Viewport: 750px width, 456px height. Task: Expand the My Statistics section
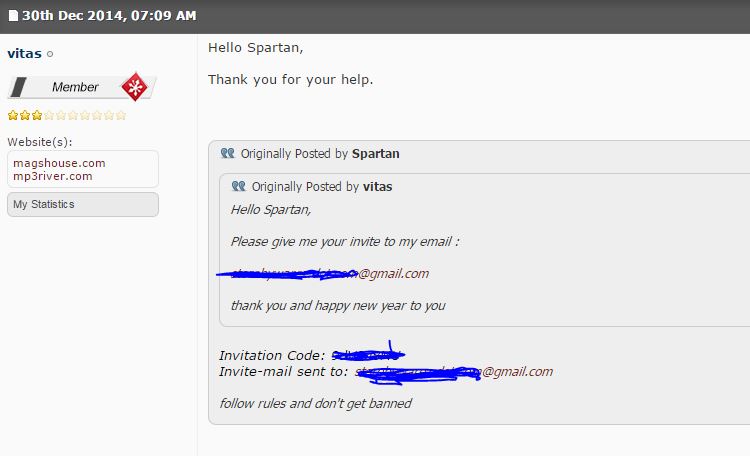click(x=83, y=204)
